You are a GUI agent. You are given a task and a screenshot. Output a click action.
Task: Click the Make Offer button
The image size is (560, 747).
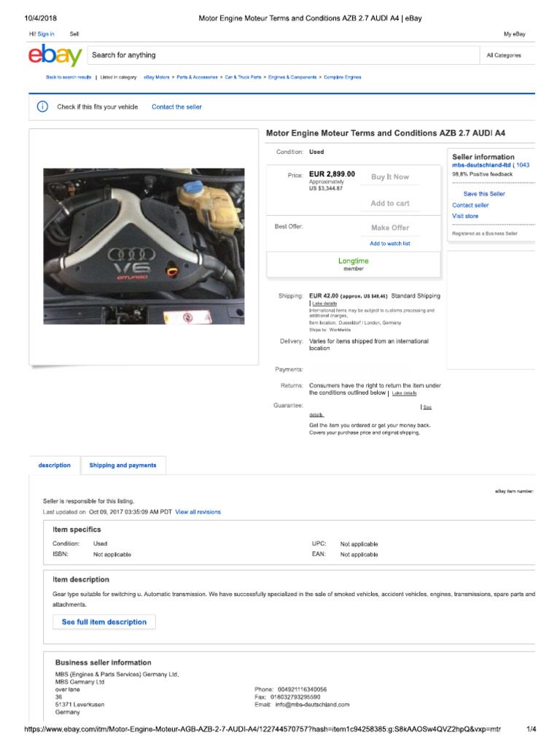(x=390, y=228)
